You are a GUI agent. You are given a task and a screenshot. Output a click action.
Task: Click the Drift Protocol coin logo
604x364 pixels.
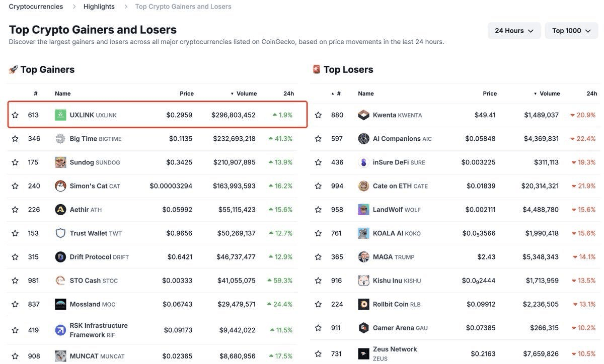tap(60, 257)
